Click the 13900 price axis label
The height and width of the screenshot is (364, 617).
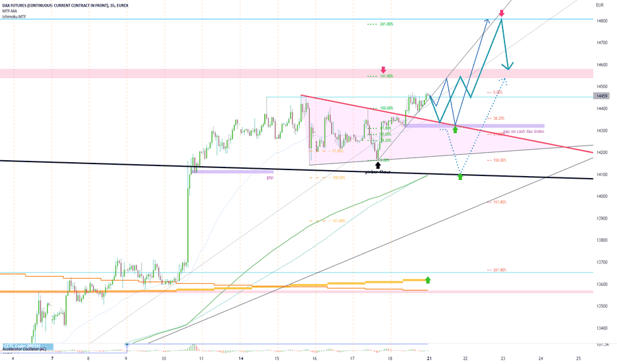602,218
